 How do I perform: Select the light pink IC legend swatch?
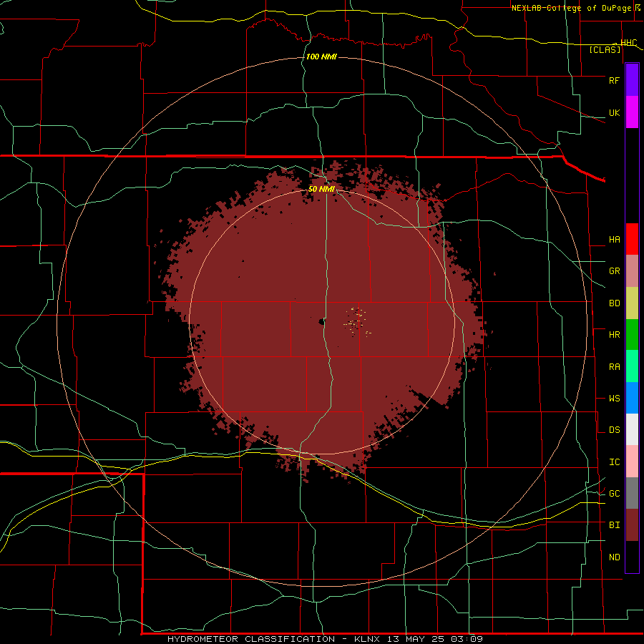632,462
